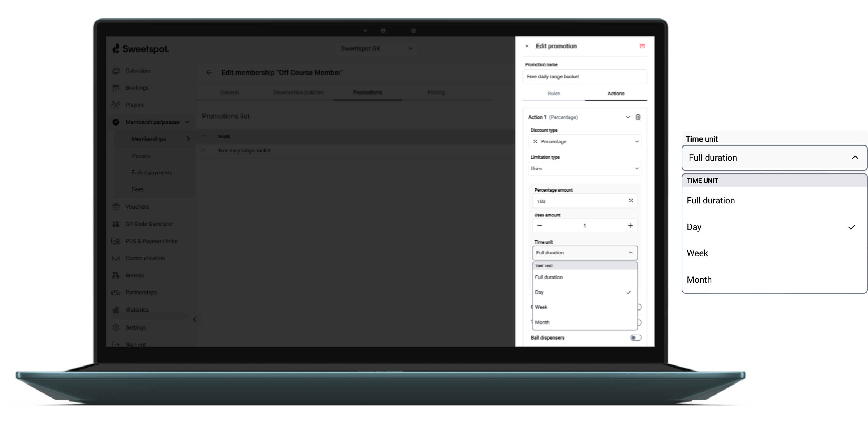Choose Full duration in the laptop dropdown list
The height and width of the screenshot is (426, 868).
point(585,277)
